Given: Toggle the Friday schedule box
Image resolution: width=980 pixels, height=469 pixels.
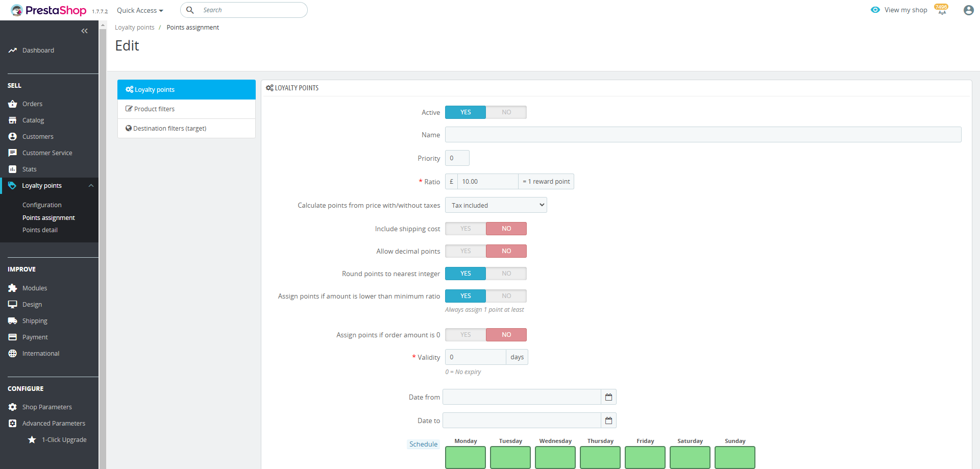Looking at the screenshot, I should point(645,457).
